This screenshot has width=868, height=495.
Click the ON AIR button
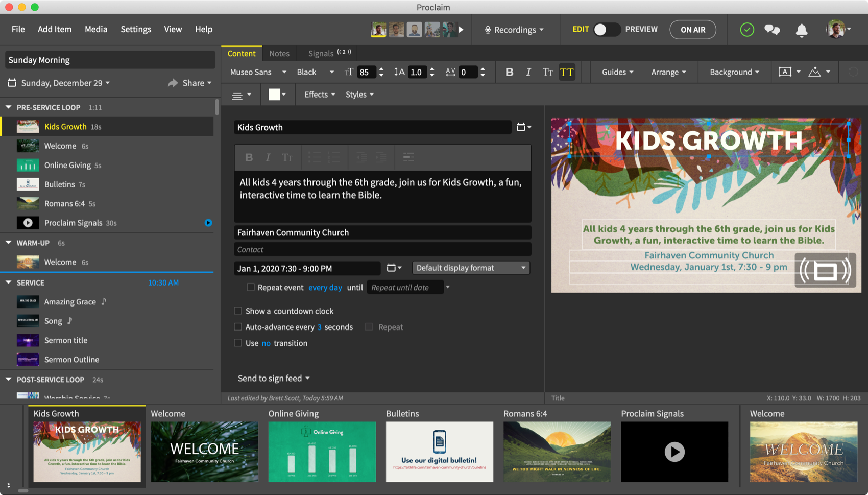pos(693,30)
